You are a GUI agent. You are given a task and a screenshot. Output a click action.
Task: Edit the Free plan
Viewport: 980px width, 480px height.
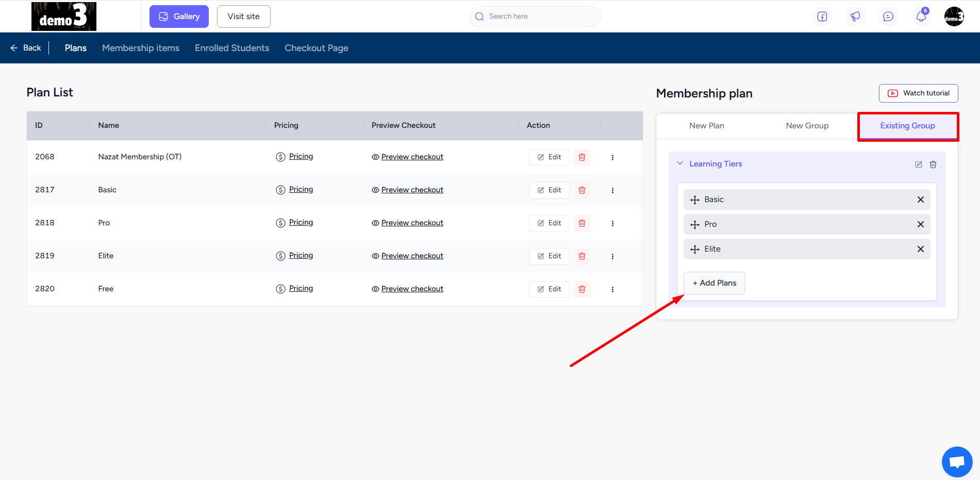(x=549, y=289)
